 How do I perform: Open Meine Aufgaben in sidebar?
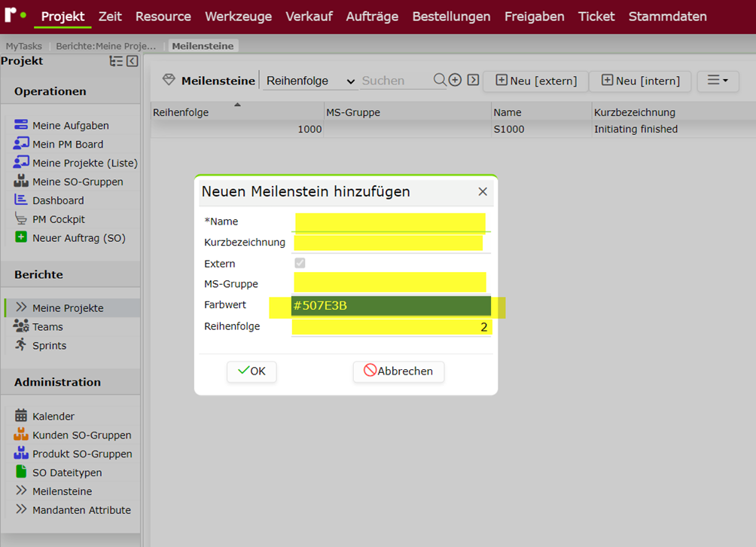tap(70, 125)
